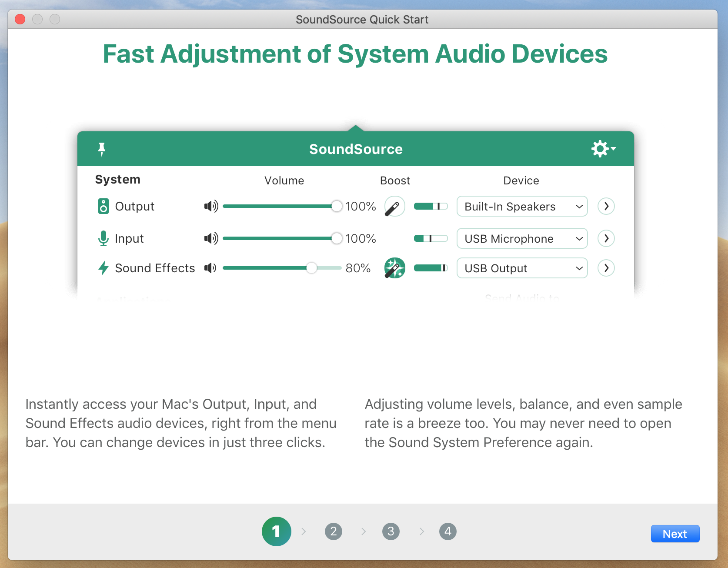Toggle the Sound Effects magic boost wand
The width and height of the screenshot is (728, 568).
(394, 268)
